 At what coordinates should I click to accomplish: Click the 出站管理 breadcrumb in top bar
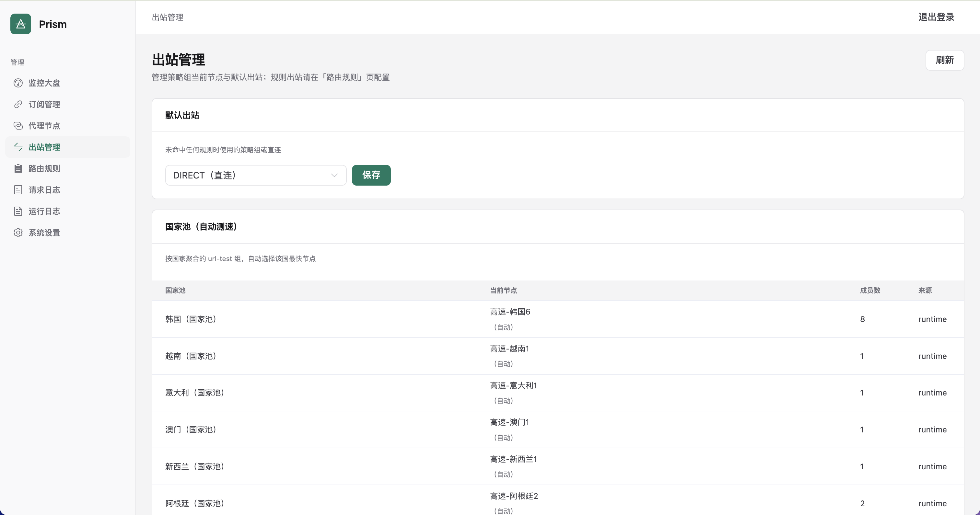168,17
